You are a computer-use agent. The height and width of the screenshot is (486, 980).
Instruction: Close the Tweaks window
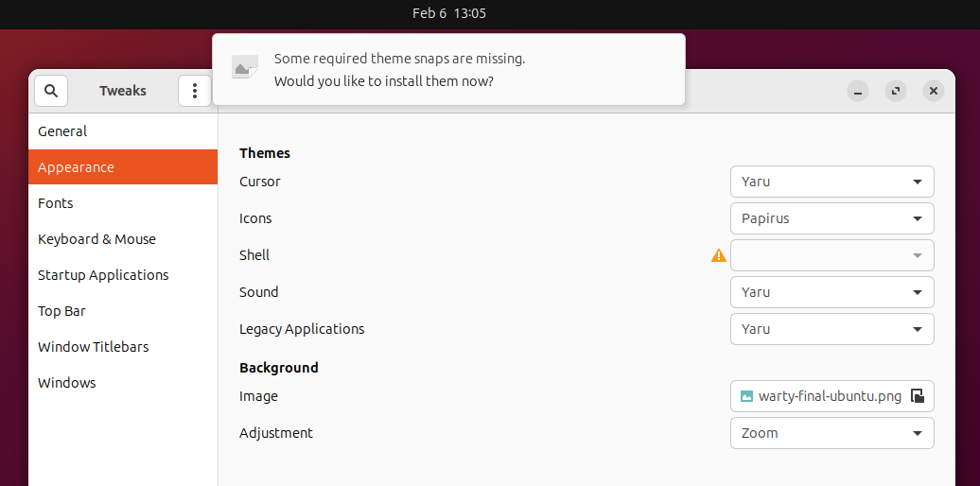coord(934,91)
